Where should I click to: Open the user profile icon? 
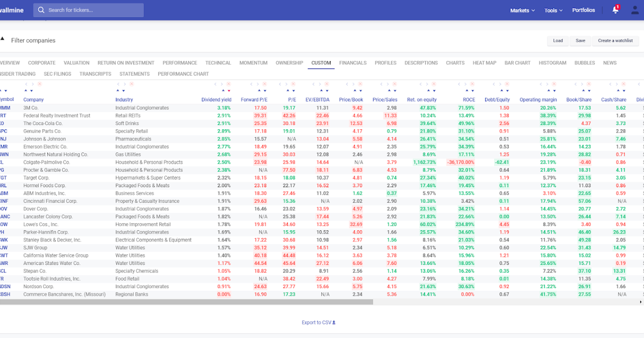click(x=634, y=10)
